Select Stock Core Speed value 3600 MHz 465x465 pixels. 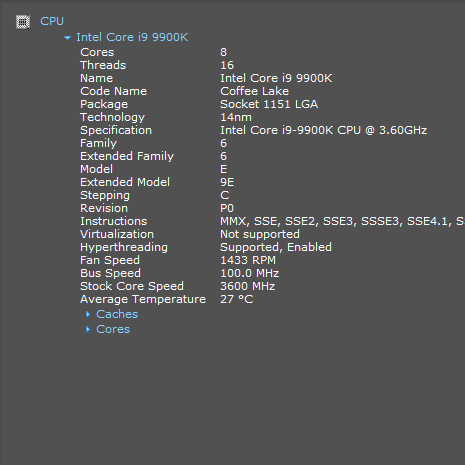(x=247, y=286)
